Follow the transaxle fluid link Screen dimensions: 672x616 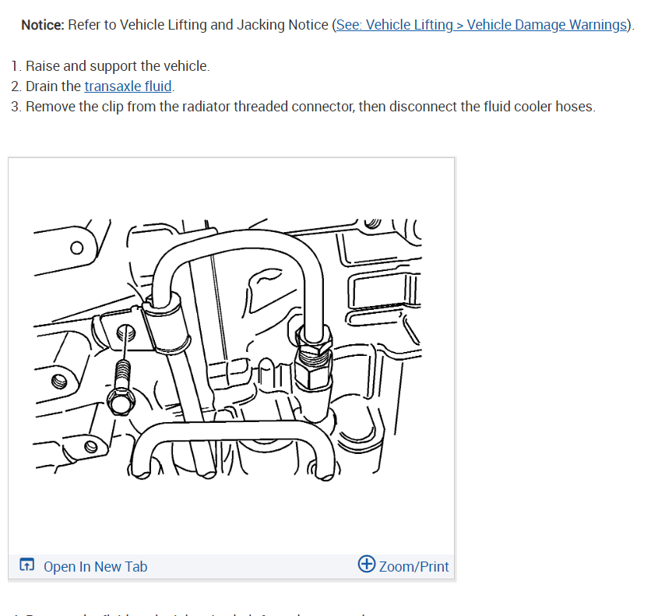tap(128, 86)
